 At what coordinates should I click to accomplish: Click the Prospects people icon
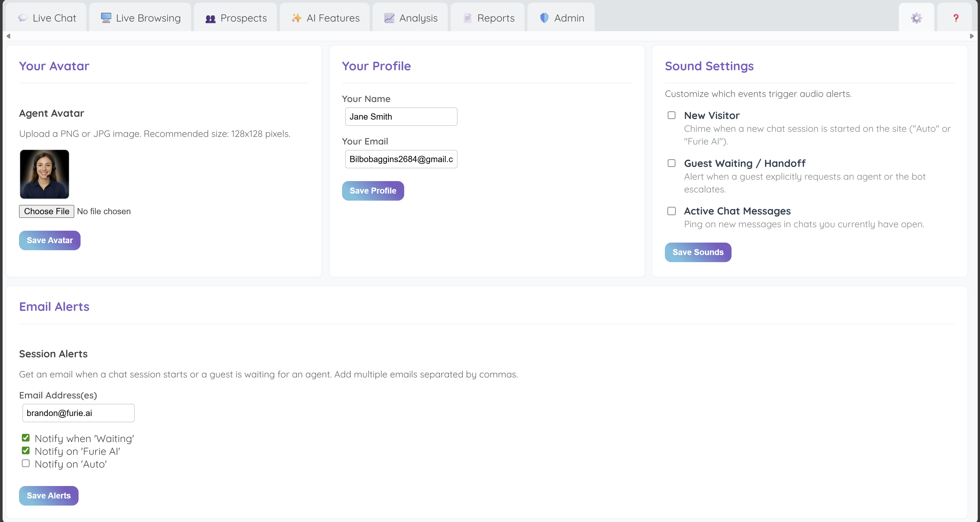tap(210, 18)
